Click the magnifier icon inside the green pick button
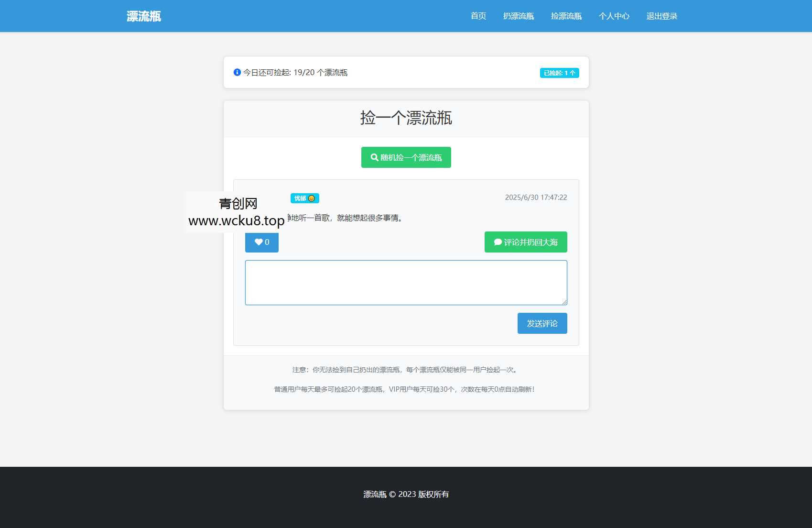 click(375, 157)
